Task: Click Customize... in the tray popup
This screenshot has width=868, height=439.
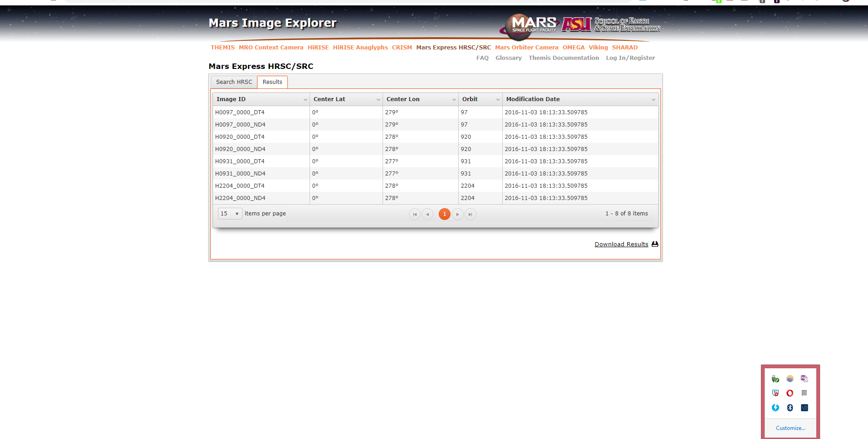Action: tap(790, 428)
